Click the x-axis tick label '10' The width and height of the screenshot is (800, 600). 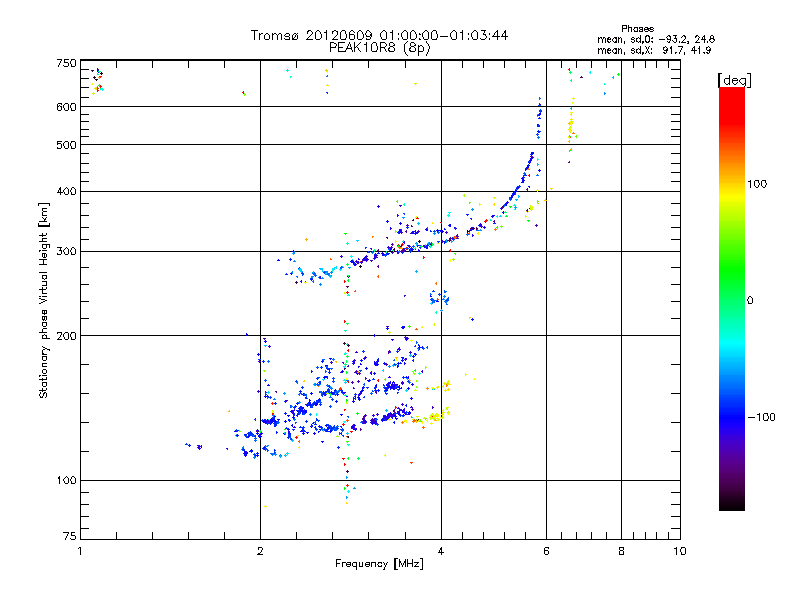tap(680, 551)
